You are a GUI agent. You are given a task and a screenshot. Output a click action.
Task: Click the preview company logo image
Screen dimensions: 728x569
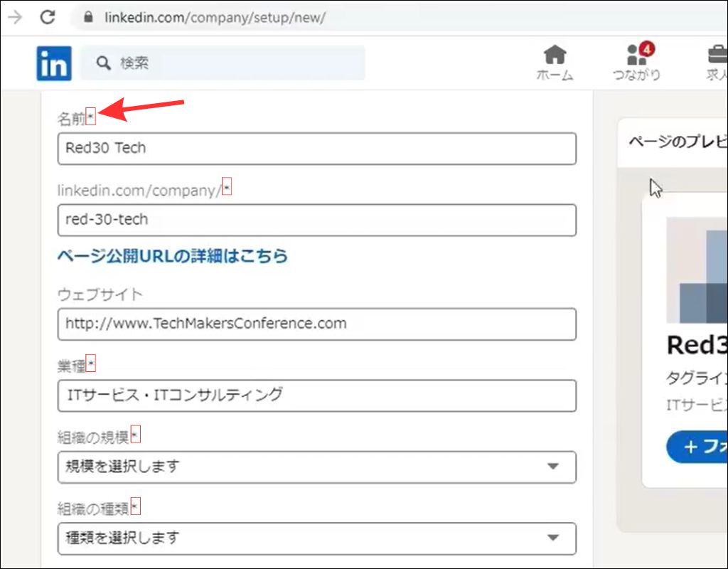click(x=697, y=270)
